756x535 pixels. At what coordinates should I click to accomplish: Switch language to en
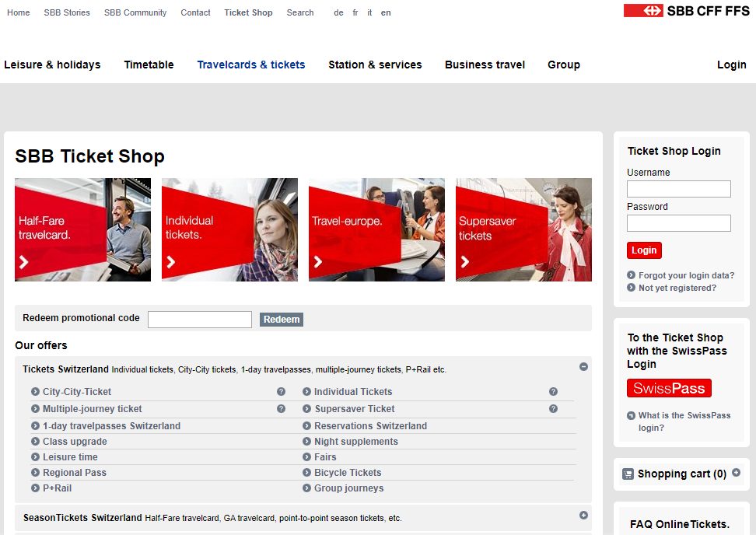[386, 12]
